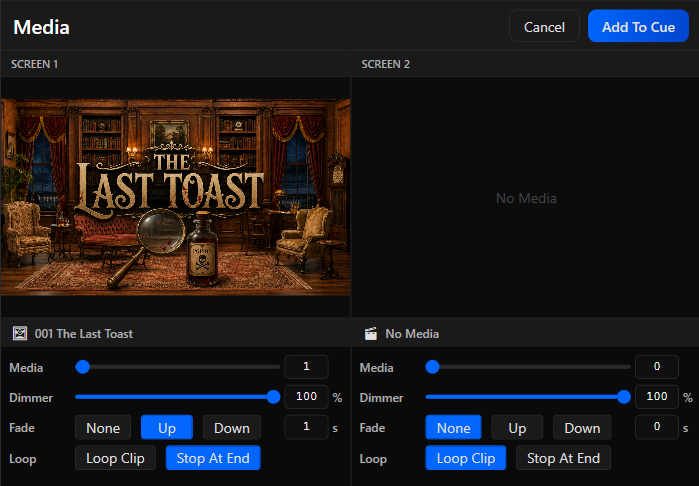
Task: Set Screen 2 fade to None
Action: pyautogui.click(x=453, y=428)
